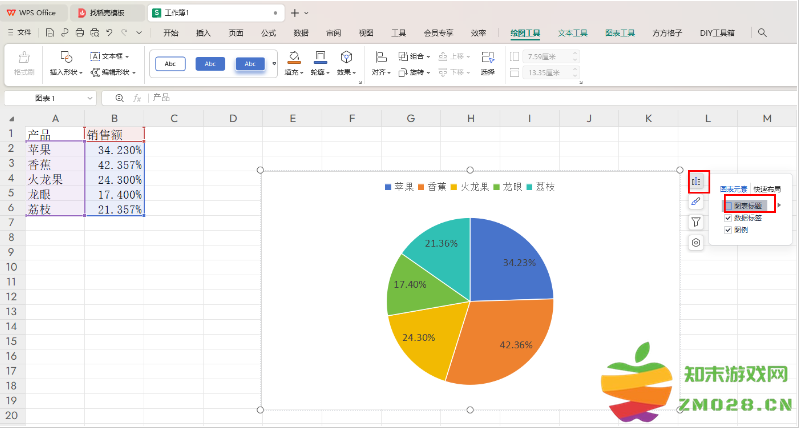This screenshot has height=428, width=800.
Task: Expand the shape styles gallery dropdown arrow
Action: pyautogui.click(x=274, y=64)
